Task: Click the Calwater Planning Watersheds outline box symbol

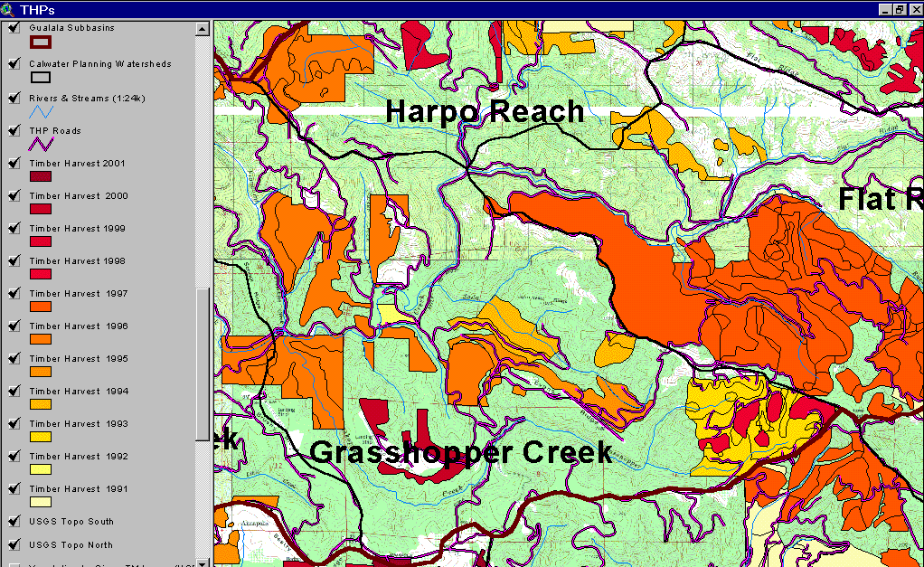Action: click(x=41, y=77)
